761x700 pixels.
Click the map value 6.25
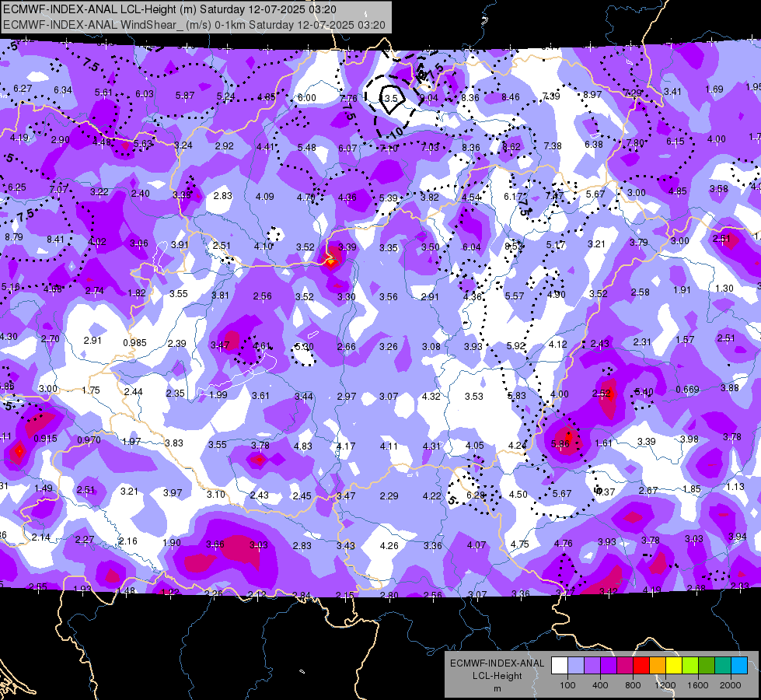(x=17, y=187)
